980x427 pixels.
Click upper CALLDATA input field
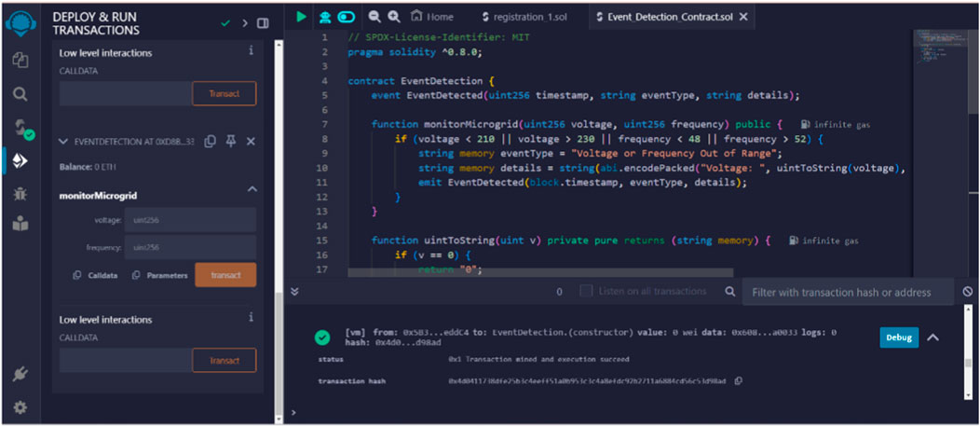[126, 93]
